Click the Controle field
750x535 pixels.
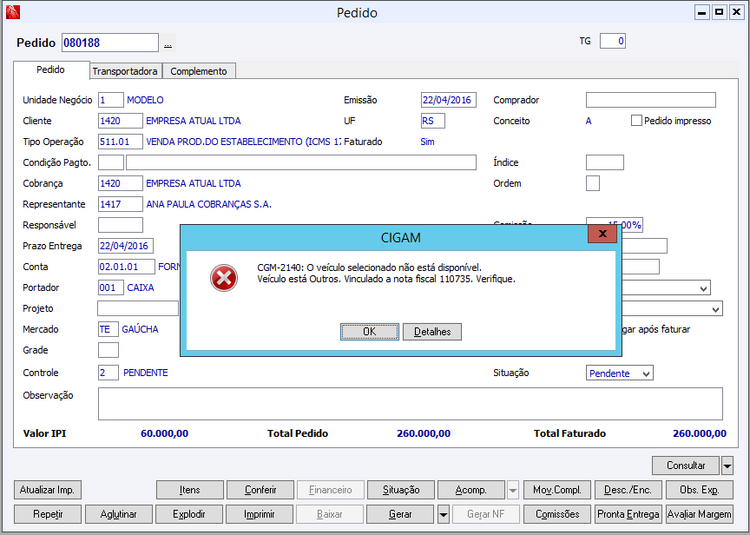[109, 372]
